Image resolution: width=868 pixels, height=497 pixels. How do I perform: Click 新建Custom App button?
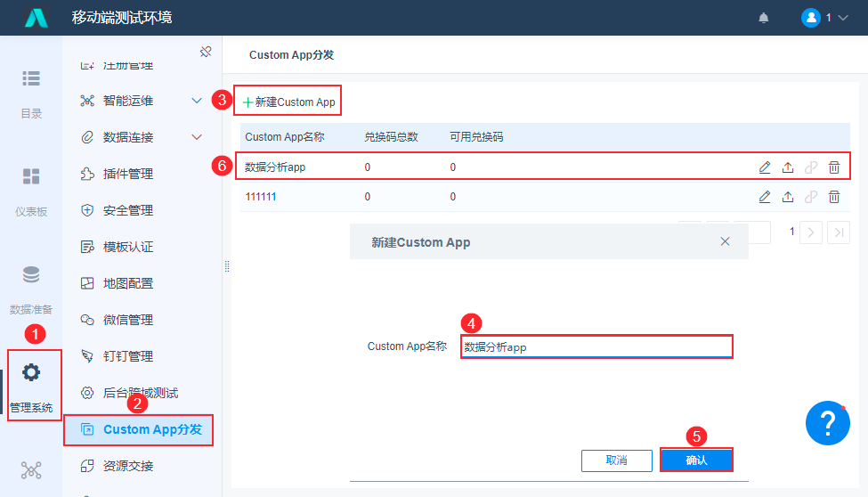coord(288,102)
